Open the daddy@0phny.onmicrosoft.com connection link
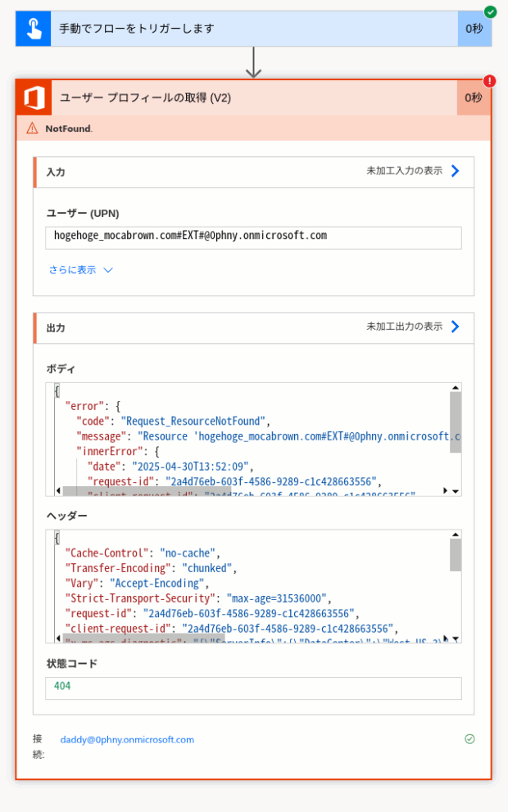Image resolution: width=508 pixels, height=812 pixels. tap(128, 739)
